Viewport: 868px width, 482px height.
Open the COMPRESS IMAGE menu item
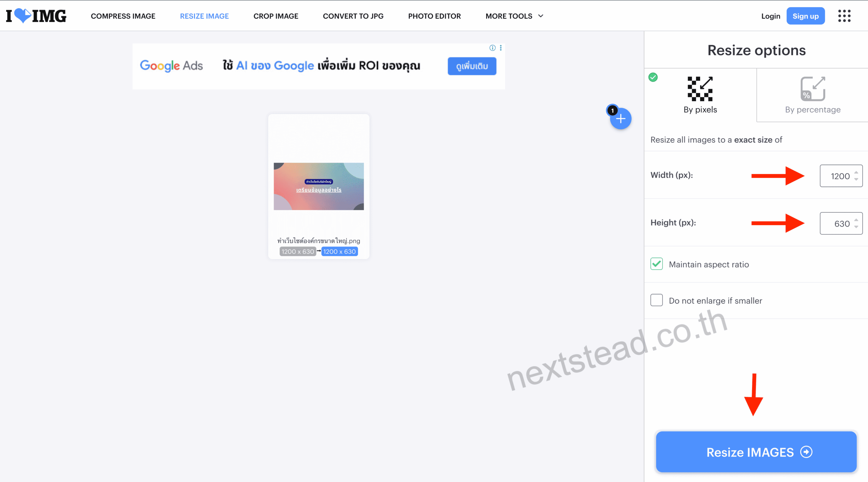[x=123, y=16]
